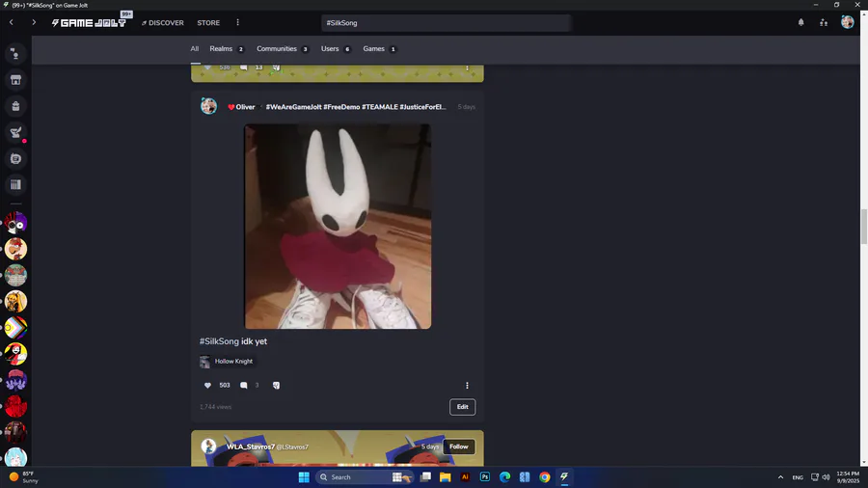
Task: Open the WLA_Stavros7 profile name
Action: click(x=250, y=447)
